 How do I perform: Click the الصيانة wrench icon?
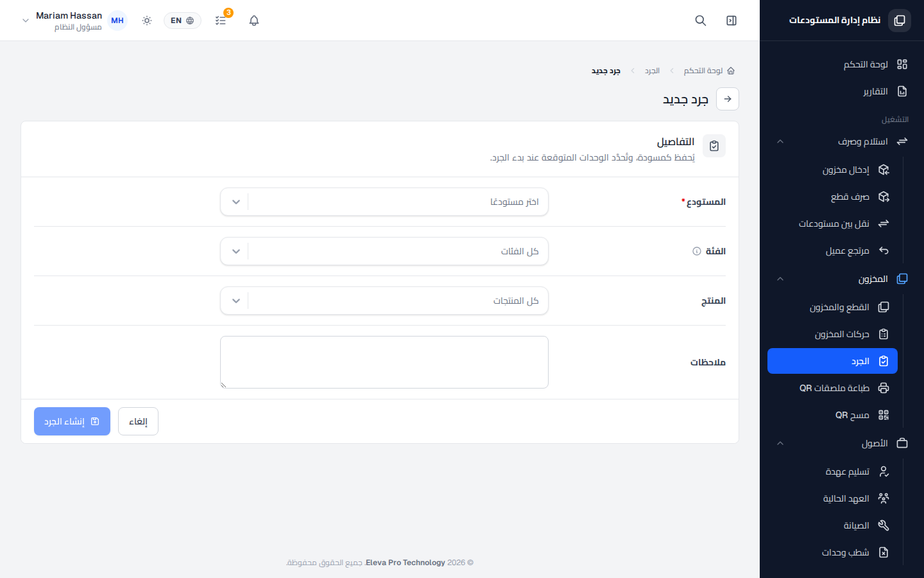(x=884, y=525)
